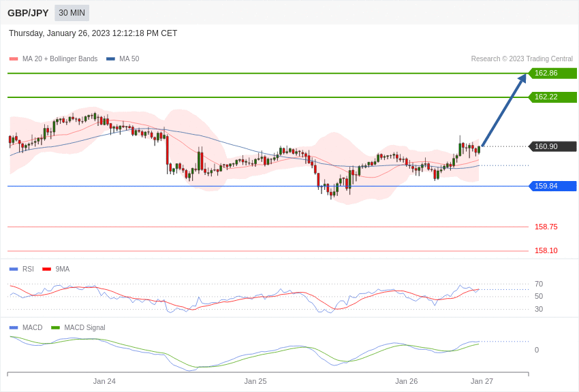Viewport: 579px width, 392px height.
Task: Click the Jan 25 date axis label
Action: [255, 381]
